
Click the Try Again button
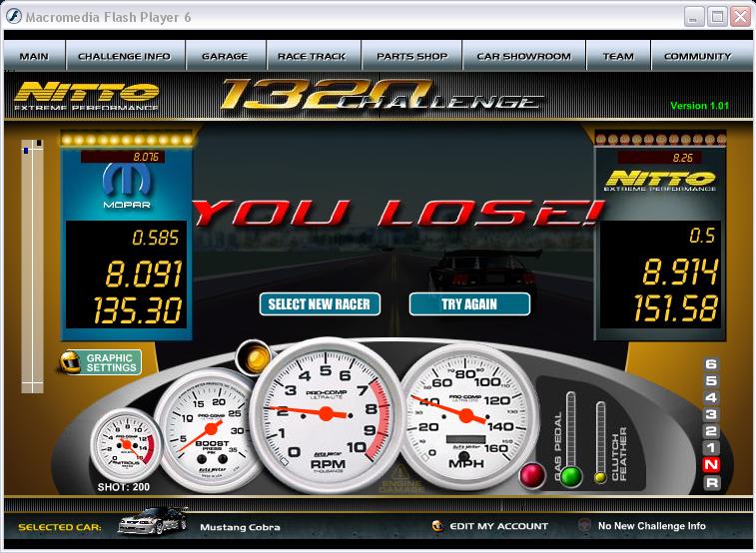click(469, 303)
